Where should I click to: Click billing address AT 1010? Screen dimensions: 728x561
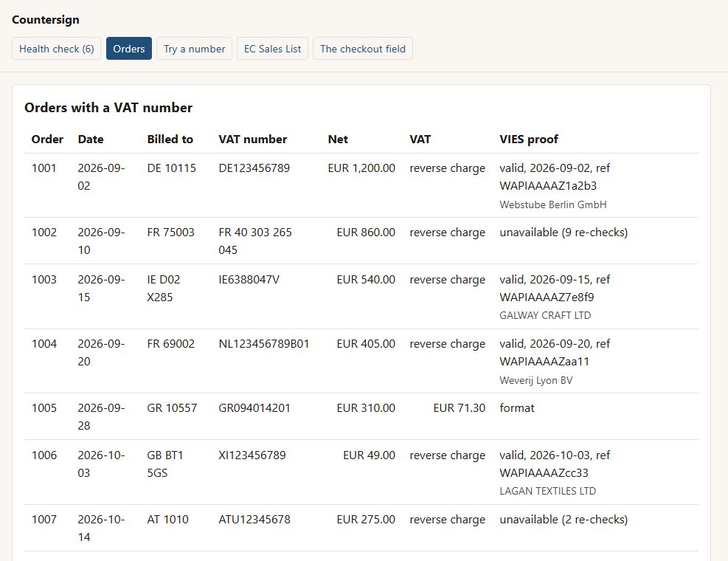[x=167, y=519]
